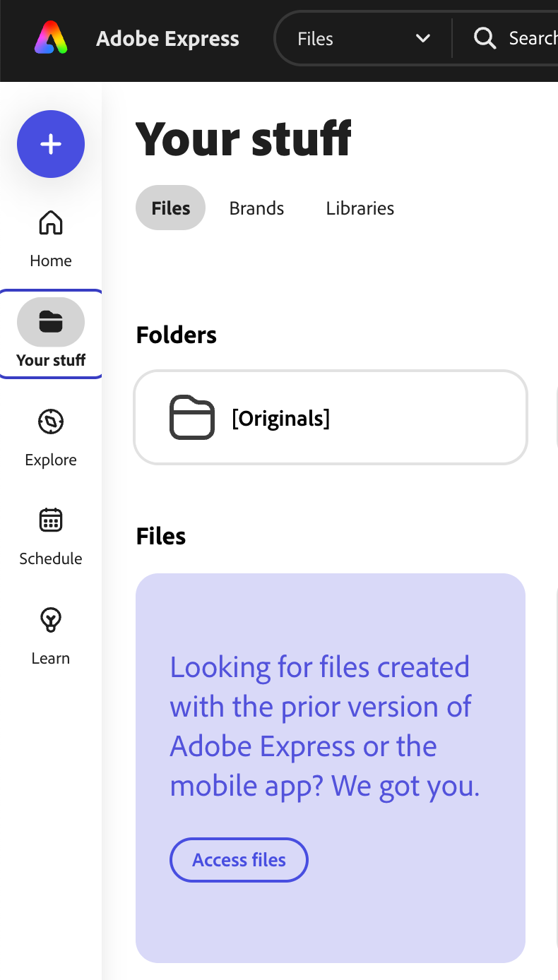Click the Search magnifier icon
The image size is (558, 980).
(485, 39)
